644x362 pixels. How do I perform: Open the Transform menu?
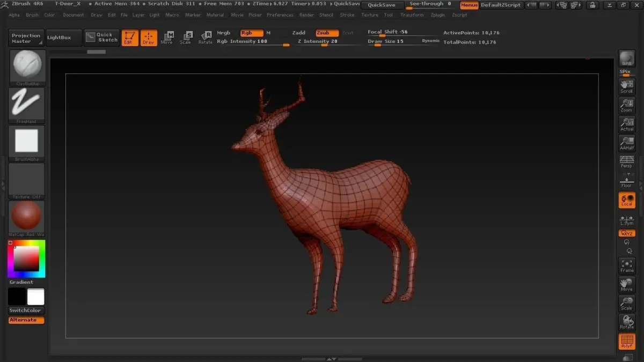pyautogui.click(x=412, y=15)
